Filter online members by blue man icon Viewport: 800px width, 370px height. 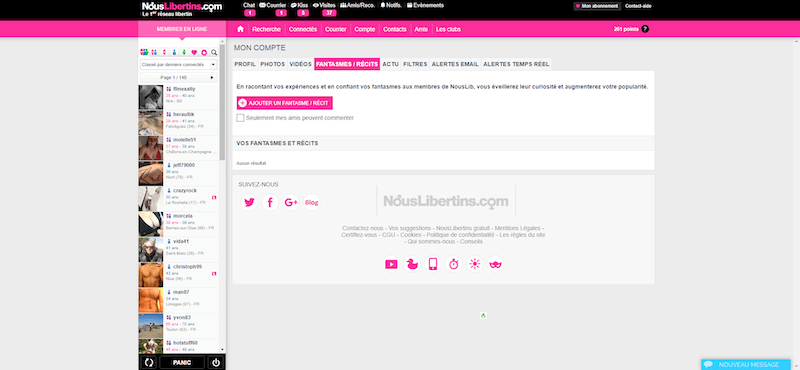(174, 52)
